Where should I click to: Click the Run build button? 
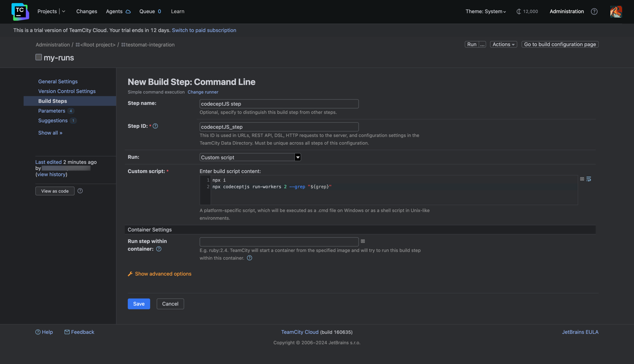(x=472, y=45)
